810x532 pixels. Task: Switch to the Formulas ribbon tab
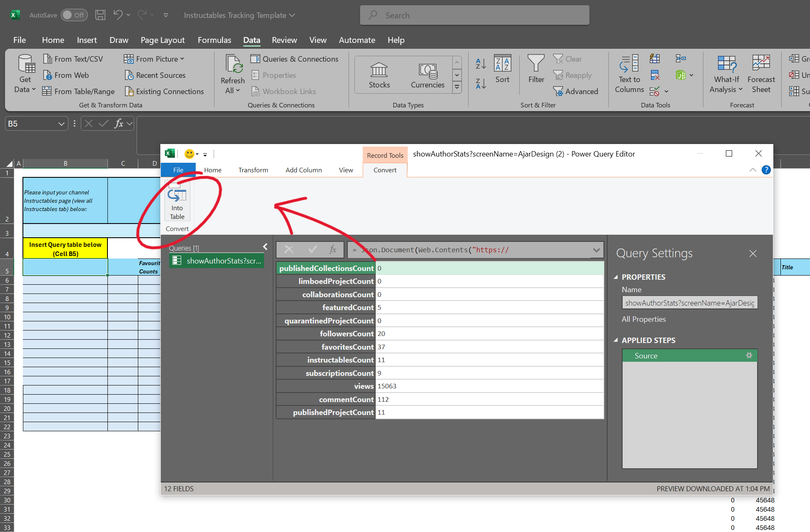tap(214, 40)
